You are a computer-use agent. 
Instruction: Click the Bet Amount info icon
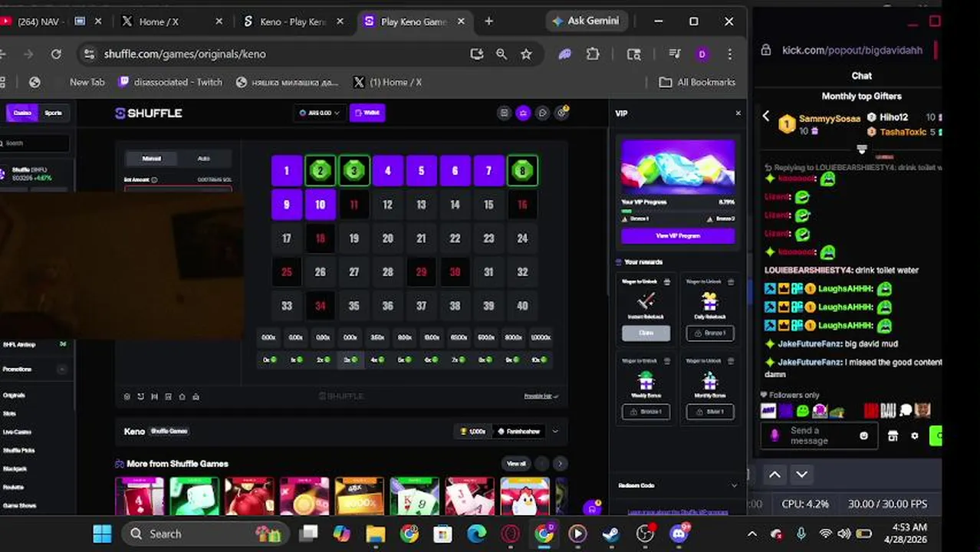(x=154, y=179)
